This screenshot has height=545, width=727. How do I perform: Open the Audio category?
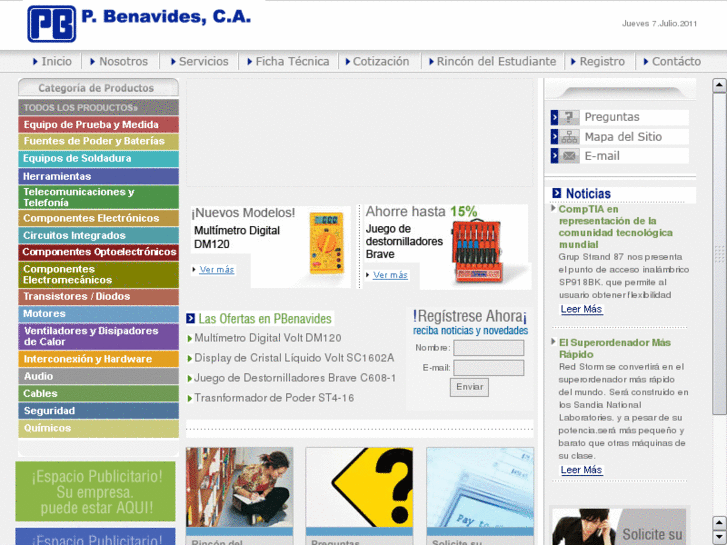(x=98, y=376)
